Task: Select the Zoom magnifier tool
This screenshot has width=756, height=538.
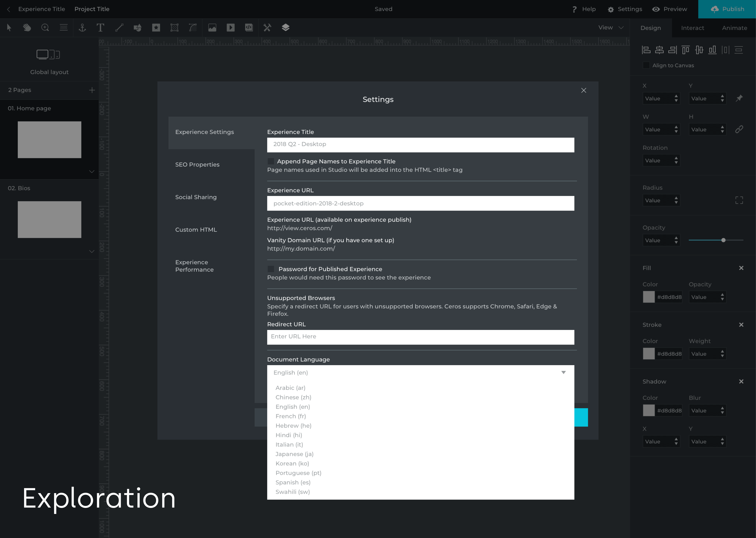Action: point(45,28)
